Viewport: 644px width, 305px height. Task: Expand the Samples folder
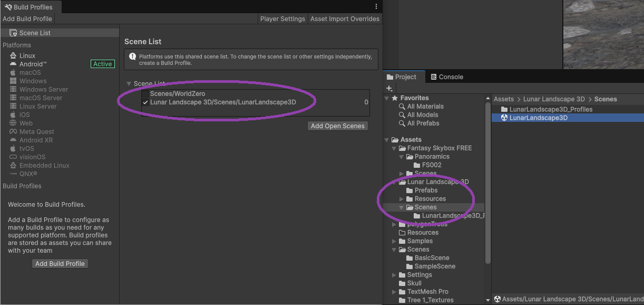click(394, 241)
